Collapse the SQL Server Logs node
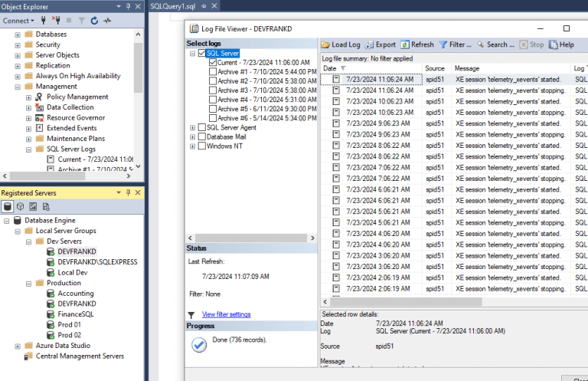This screenshot has width=588, height=381. tap(28, 149)
